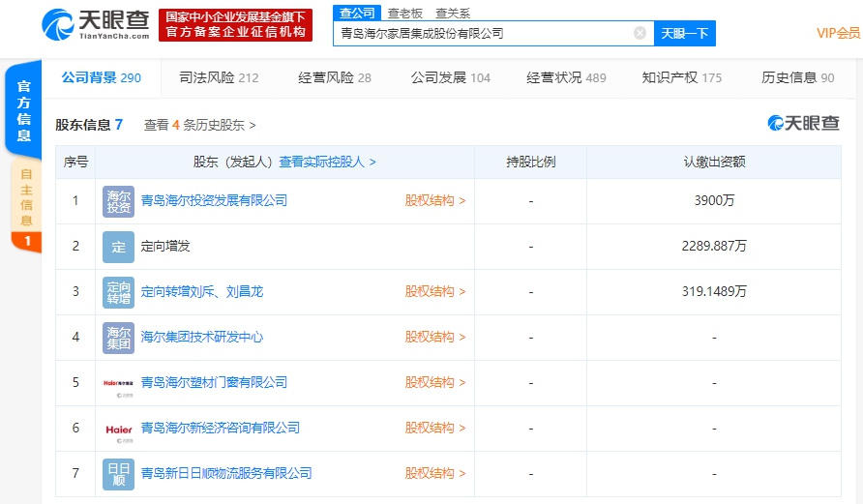The image size is (863, 504).
Task: Click the company name search input field
Action: (484, 33)
